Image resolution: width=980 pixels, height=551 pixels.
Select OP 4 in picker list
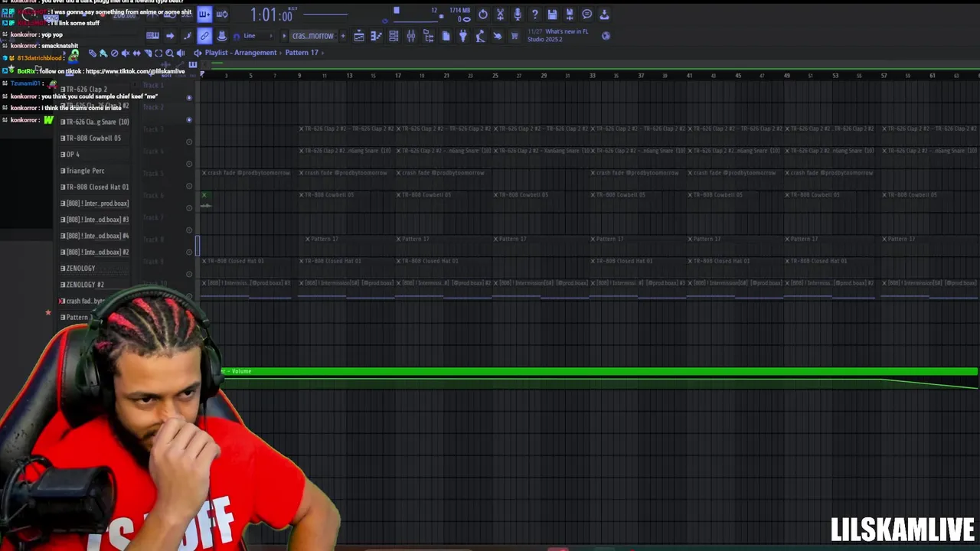point(73,155)
